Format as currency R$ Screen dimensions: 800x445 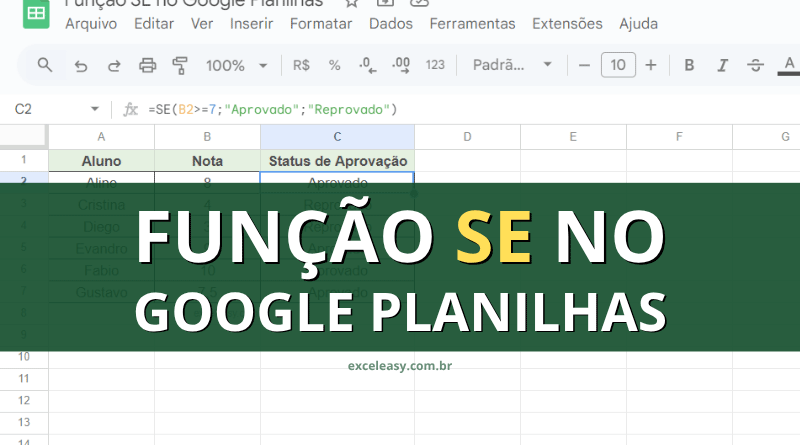(301, 65)
